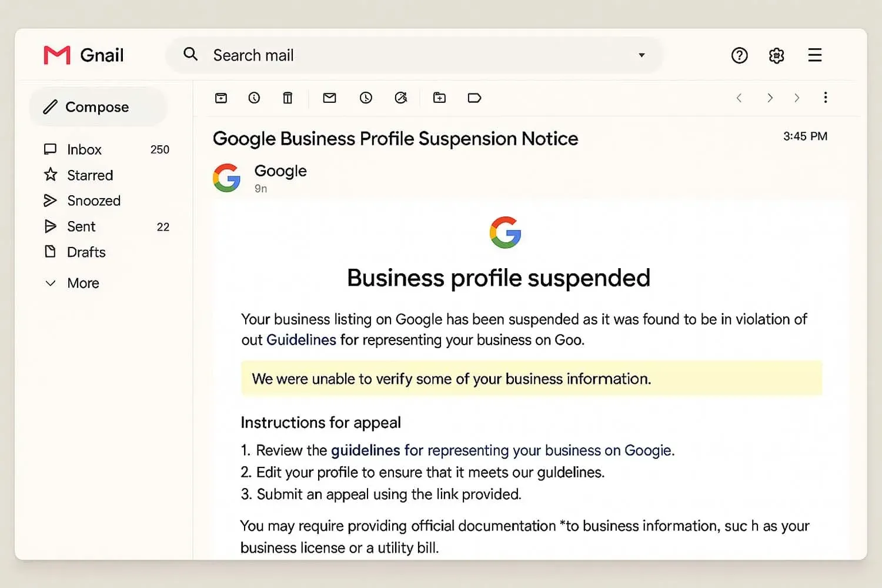Open Help with the question mark icon

[739, 55]
